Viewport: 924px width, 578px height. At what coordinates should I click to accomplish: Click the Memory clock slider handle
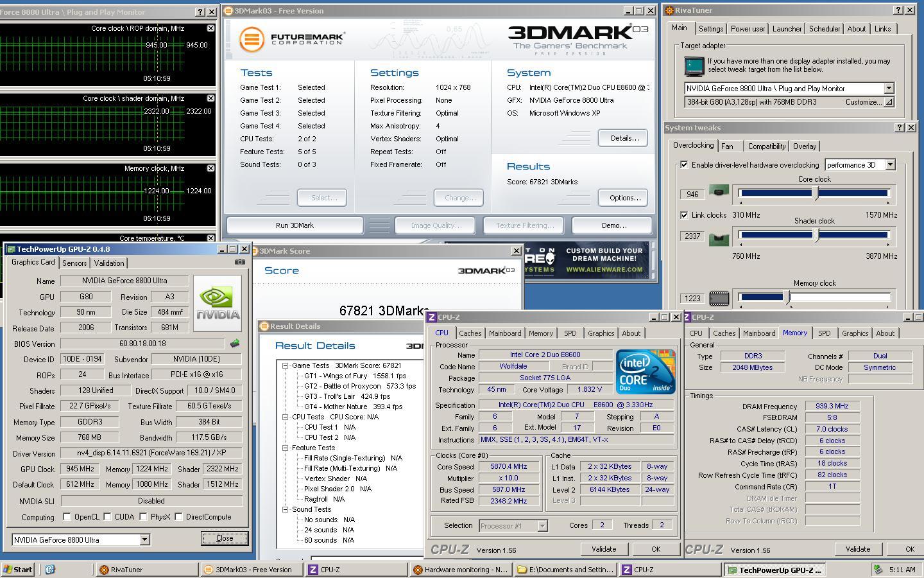[x=789, y=297]
